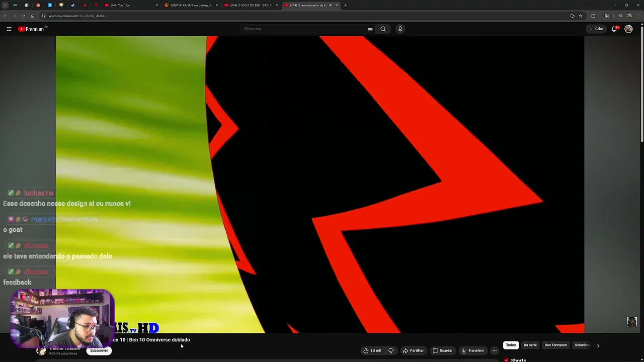Expand the tab search dropdown arrow
The image size is (644, 362).
point(5,5)
